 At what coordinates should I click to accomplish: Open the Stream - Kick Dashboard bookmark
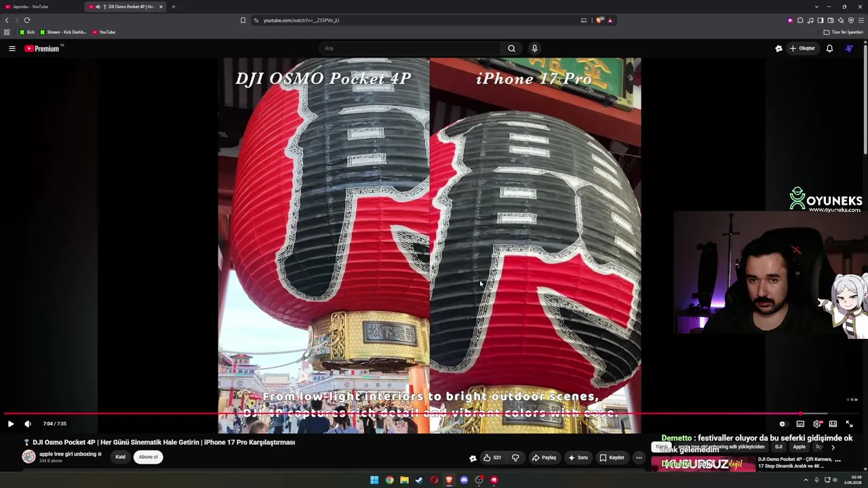[64, 32]
